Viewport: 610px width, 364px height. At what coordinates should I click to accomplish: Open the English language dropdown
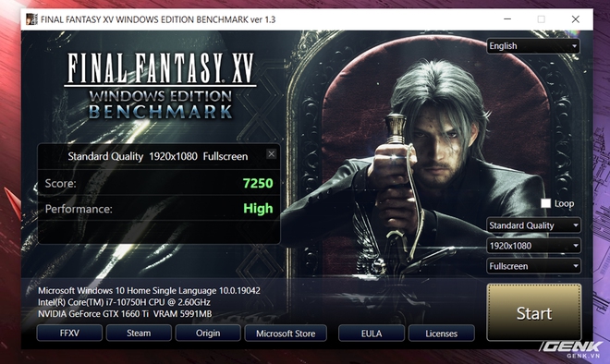click(533, 46)
